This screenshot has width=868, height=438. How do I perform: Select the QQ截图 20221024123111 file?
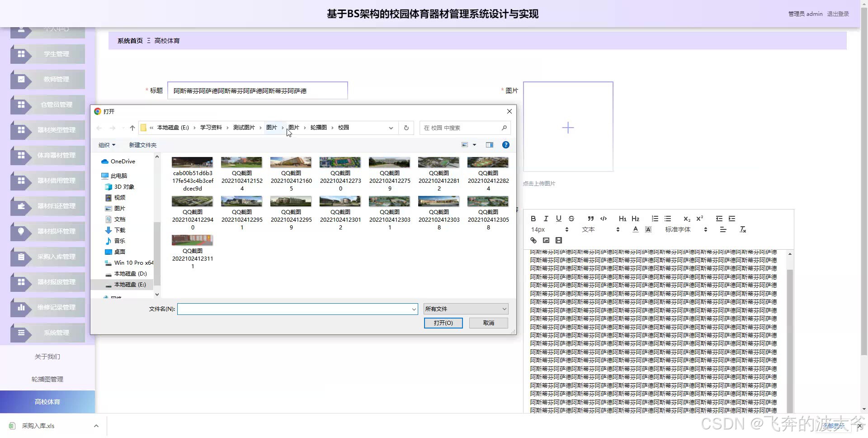(193, 252)
